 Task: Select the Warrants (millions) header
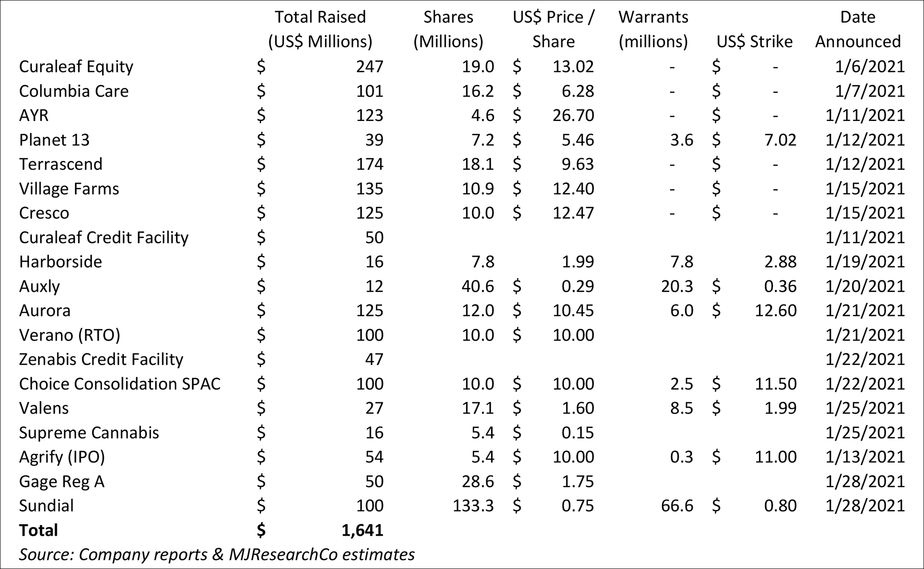click(x=653, y=29)
